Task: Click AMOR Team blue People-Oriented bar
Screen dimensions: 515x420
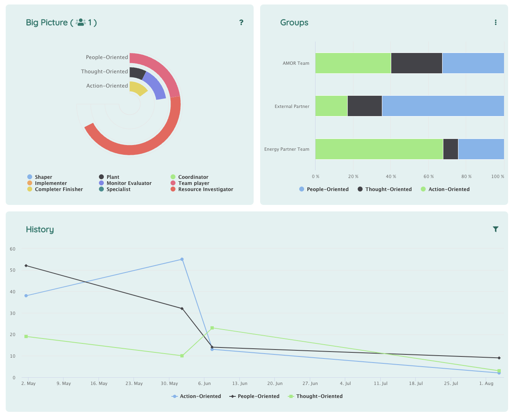Action: click(x=473, y=63)
